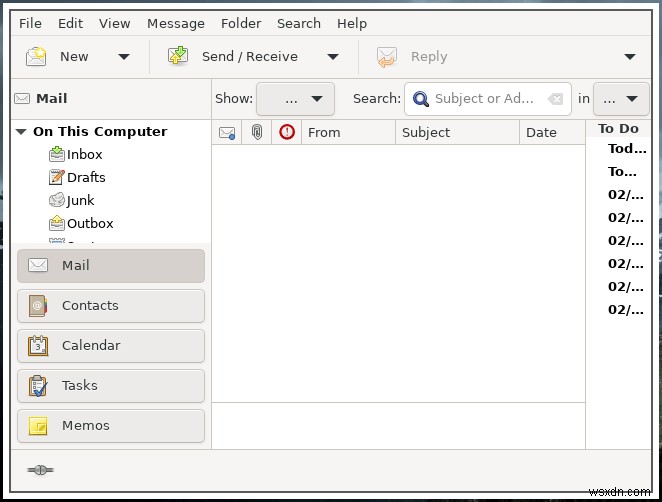Click the 'To...' entry in To Do
The width and height of the screenshot is (662, 502).
[622, 172]
